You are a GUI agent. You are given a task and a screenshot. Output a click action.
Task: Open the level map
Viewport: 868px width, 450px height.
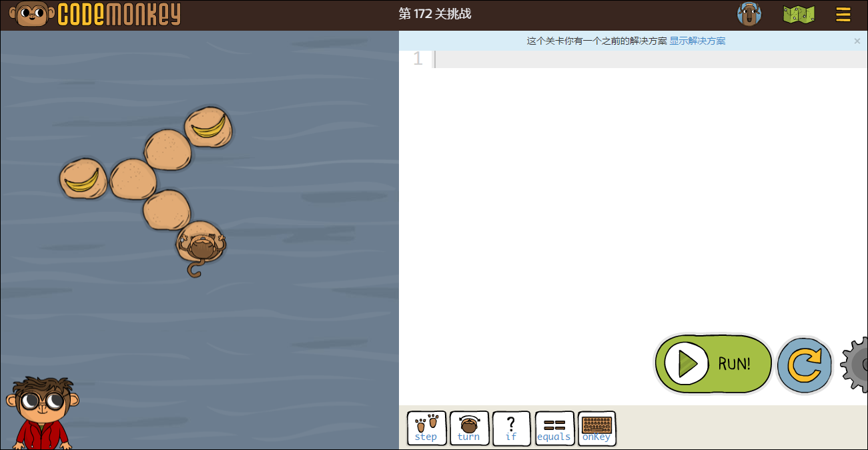799,15
